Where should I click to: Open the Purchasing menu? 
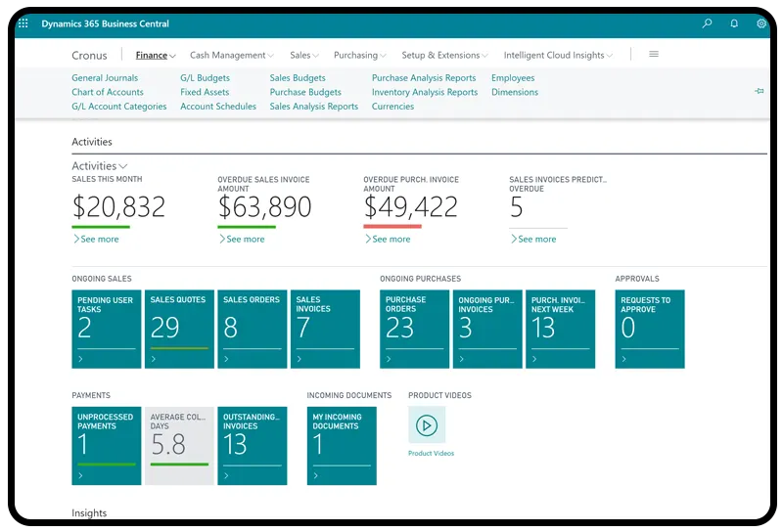359,56
